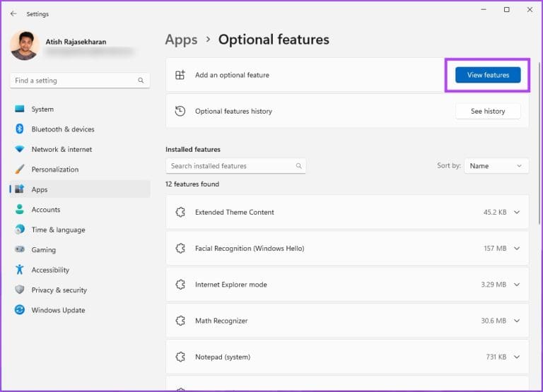Screen dimensions: 543x392
Task: Click the back arrow icon in Settings
Action: pyautogui.click(x=13, y=13)
